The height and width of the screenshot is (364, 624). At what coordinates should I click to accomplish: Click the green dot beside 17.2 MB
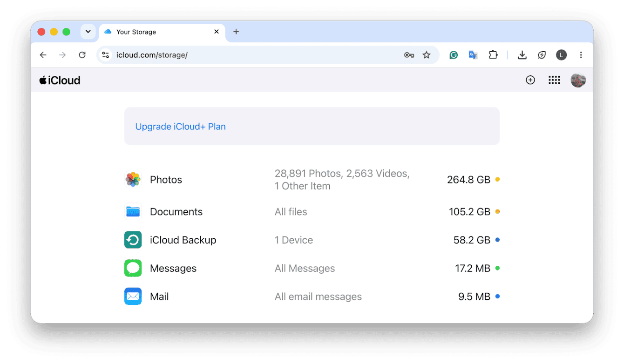497,269
